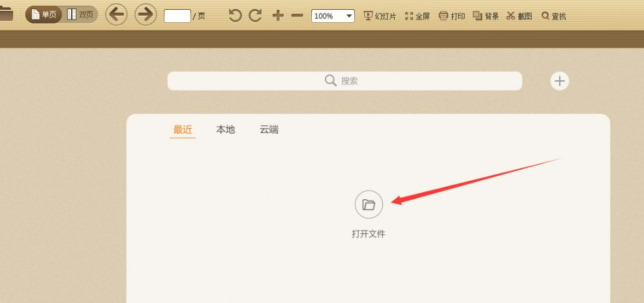The height and width of the screenshot is (303, 644).
Task: Switch to single page view (单页)
Action: coord(44,15)
